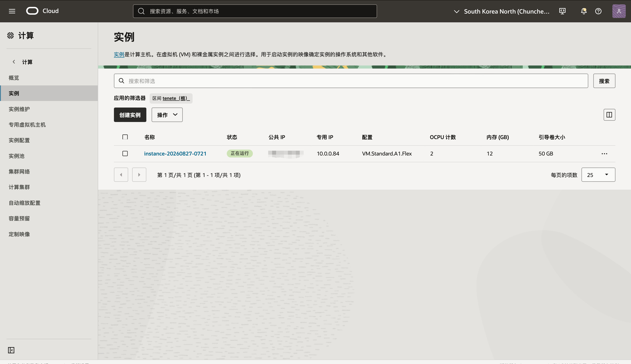Click the 正在运行 status badge

(240, 153)
